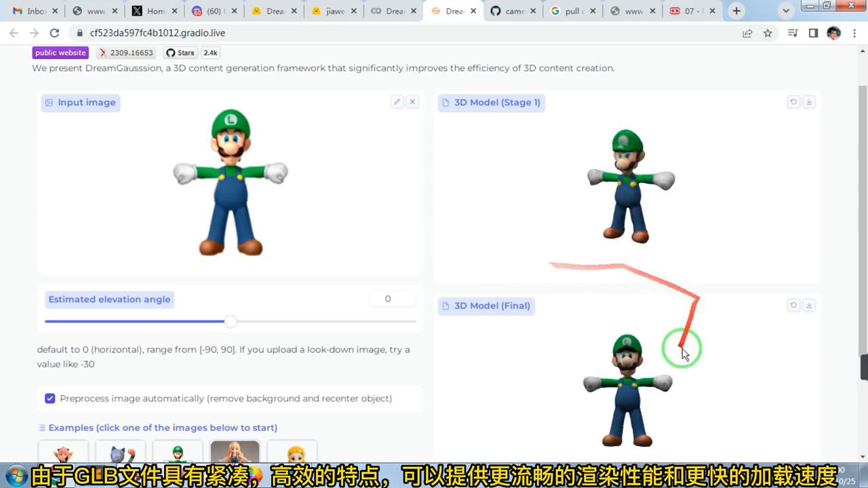The width and height of the screenshot is (868, 488).
Task: Click the Luigi input image preview
Action: point(231,183)
